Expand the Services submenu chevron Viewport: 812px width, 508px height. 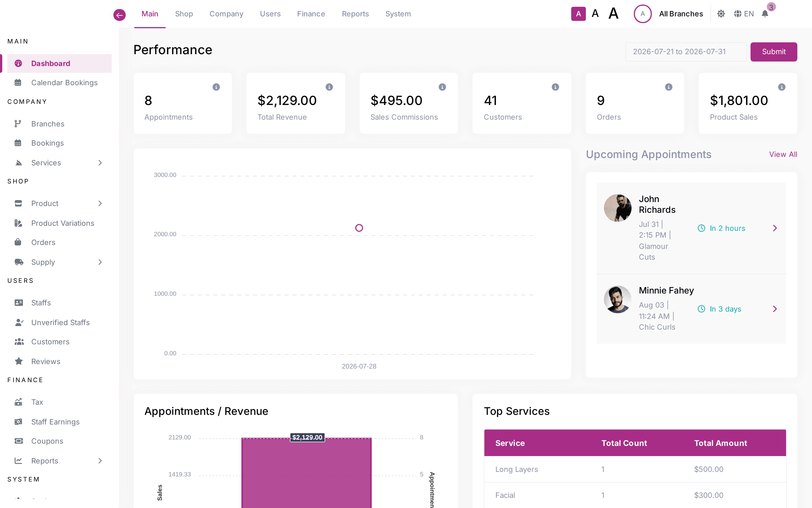coord(100,163)
